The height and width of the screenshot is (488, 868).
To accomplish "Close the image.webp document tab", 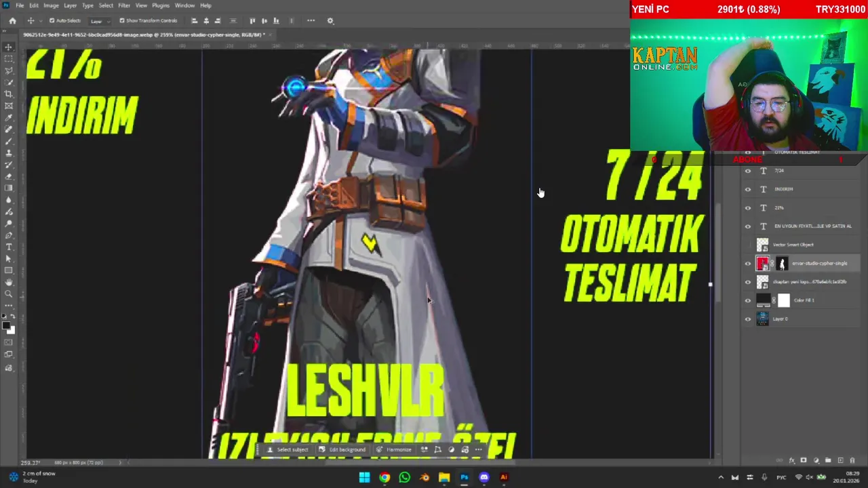I will point(269,35).
